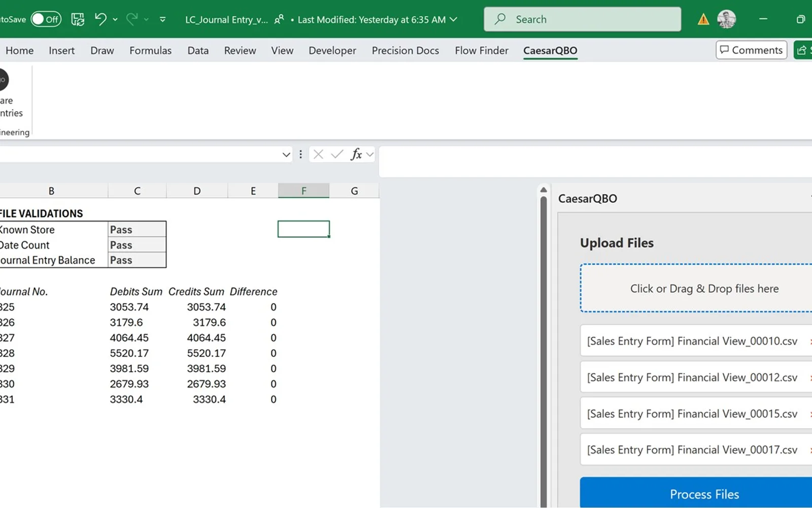812x508 pixels.
Task: Open the yellow warning alert icon
Action: coord(703,19)
